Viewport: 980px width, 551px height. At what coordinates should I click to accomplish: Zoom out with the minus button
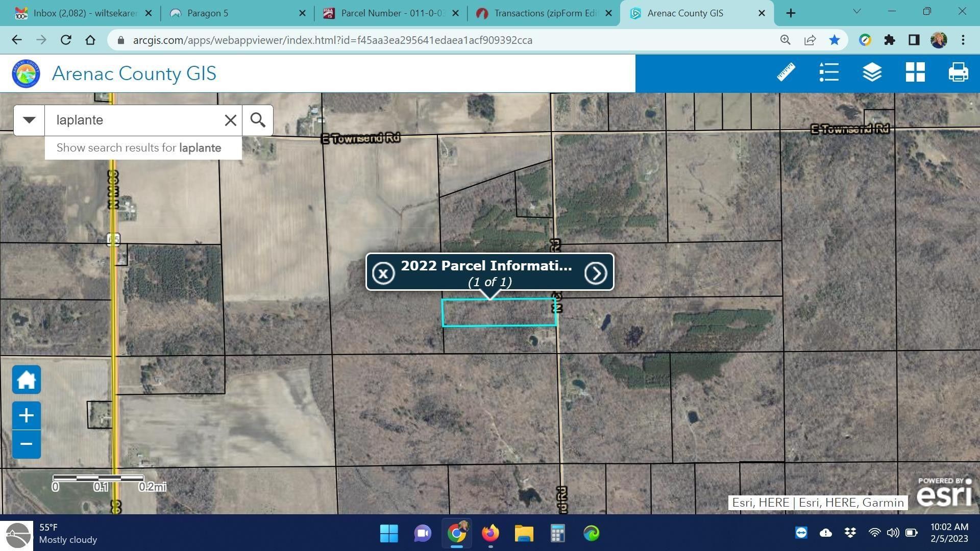(27, 444)
